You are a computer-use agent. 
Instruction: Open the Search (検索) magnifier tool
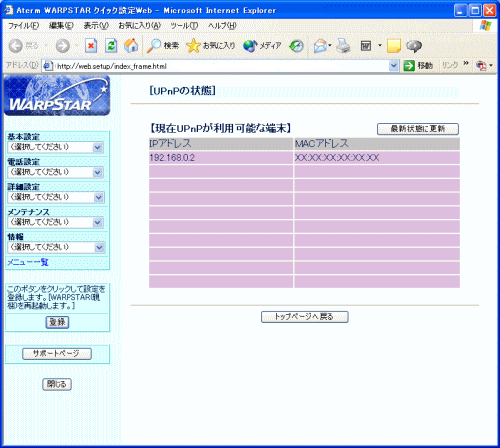(163, 46)
